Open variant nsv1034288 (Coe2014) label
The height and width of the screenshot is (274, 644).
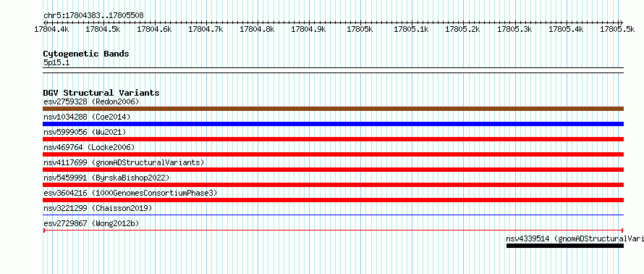click(87, 117)
